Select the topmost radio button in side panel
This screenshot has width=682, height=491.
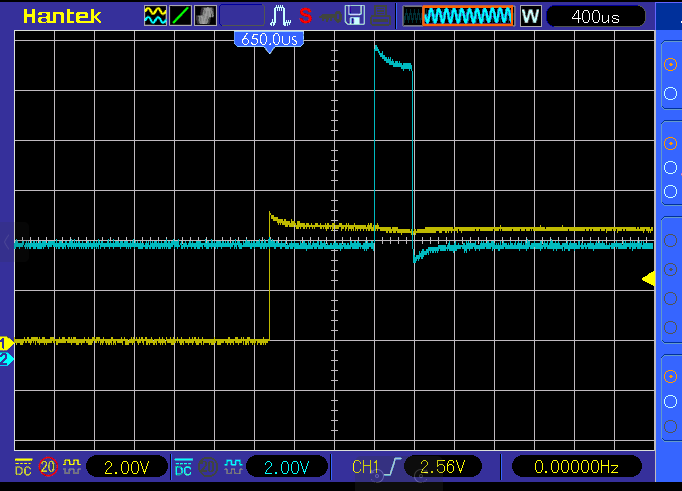pyautogui.click(x=670, y=63)
